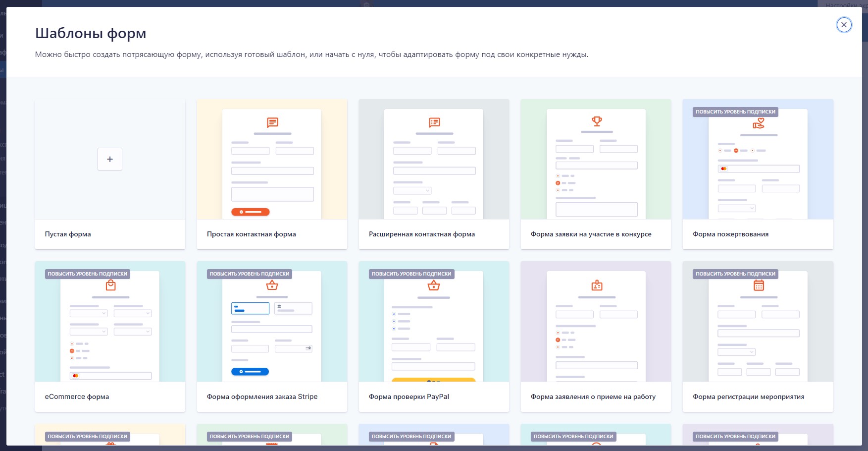Click the list-chat icon in Расширенная контактная форма
The width and height of the screenshot is (868, 451).
(434, 122)
